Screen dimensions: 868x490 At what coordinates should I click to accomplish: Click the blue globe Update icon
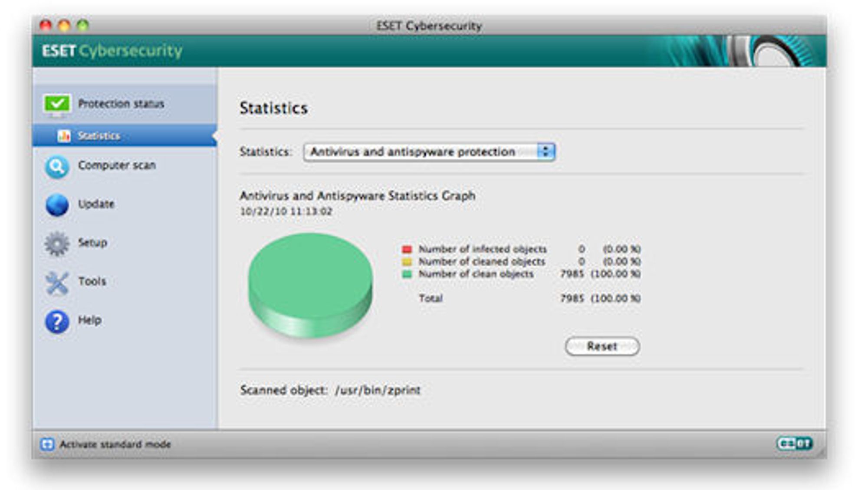[x=57, y=205]
